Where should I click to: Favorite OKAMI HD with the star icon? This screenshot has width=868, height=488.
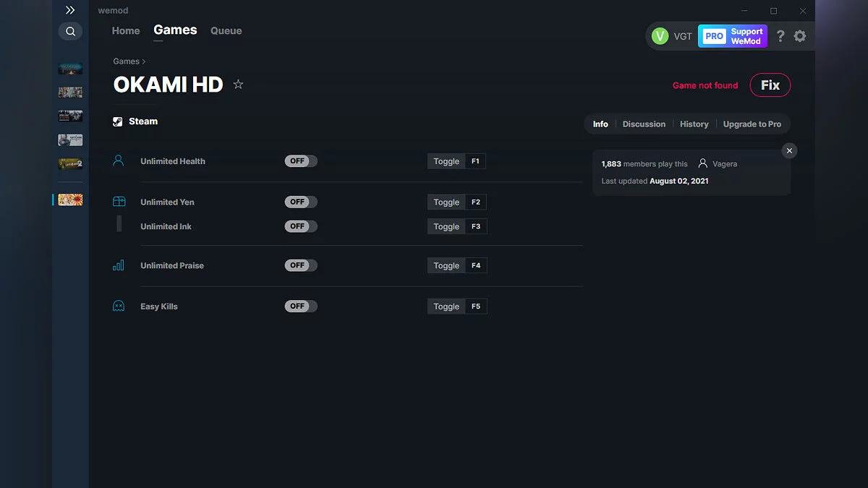click(x=238, y=85)
